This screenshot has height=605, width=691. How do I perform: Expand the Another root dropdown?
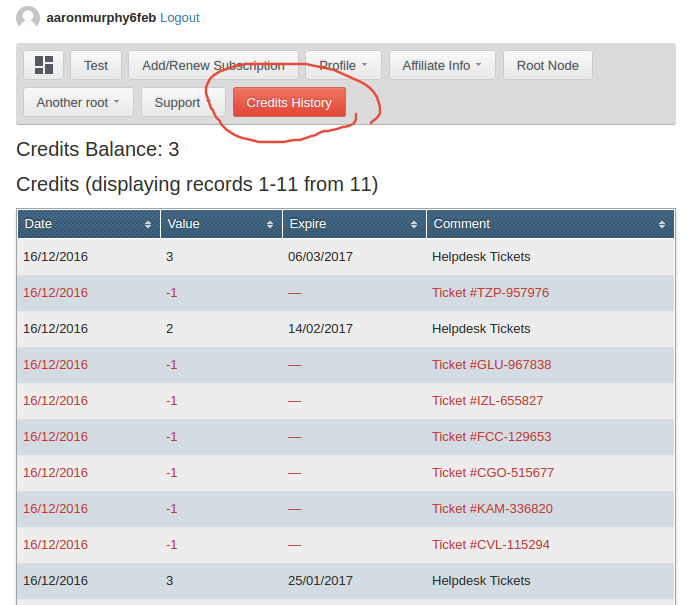[78, 102]
